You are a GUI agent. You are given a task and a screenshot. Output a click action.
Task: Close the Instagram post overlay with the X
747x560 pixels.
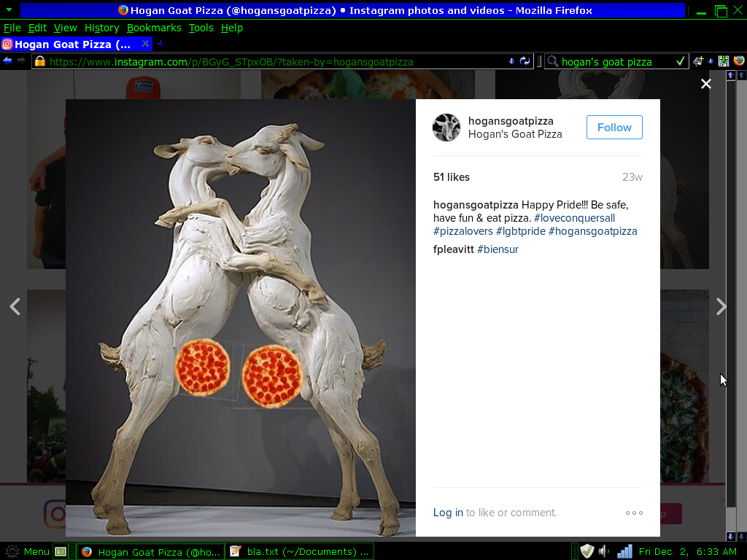[x=706, y=84]
